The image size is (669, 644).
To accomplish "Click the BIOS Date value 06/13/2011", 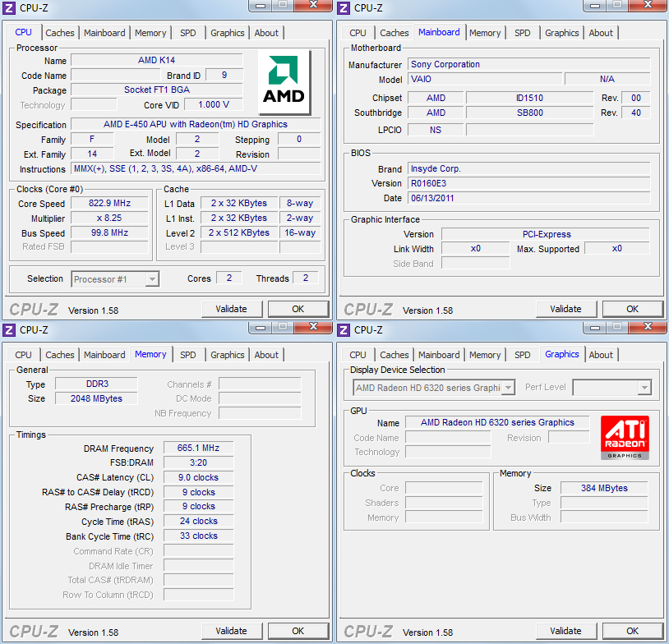I will pyautogui.click(x=529, y=198).
